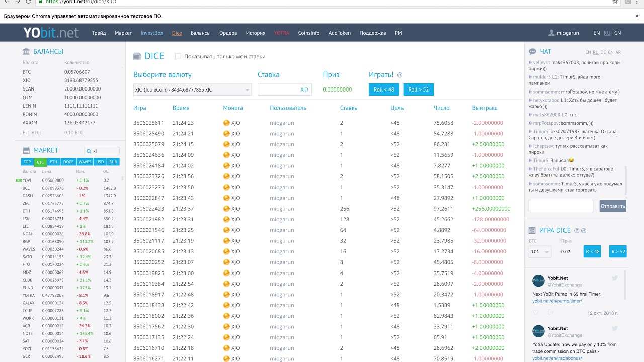The height and width of the screenshot is (362, 644).
Task: Open the BTC 0.01 bet dropdown in ИГРА DICE
Action: point(540,252)
